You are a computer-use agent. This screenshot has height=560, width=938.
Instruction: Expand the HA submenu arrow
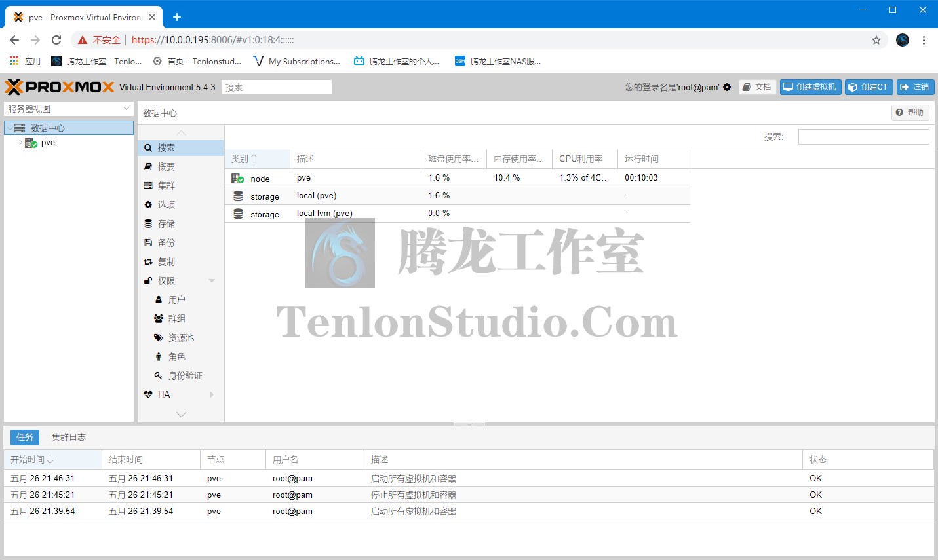[x=212, y=394]
